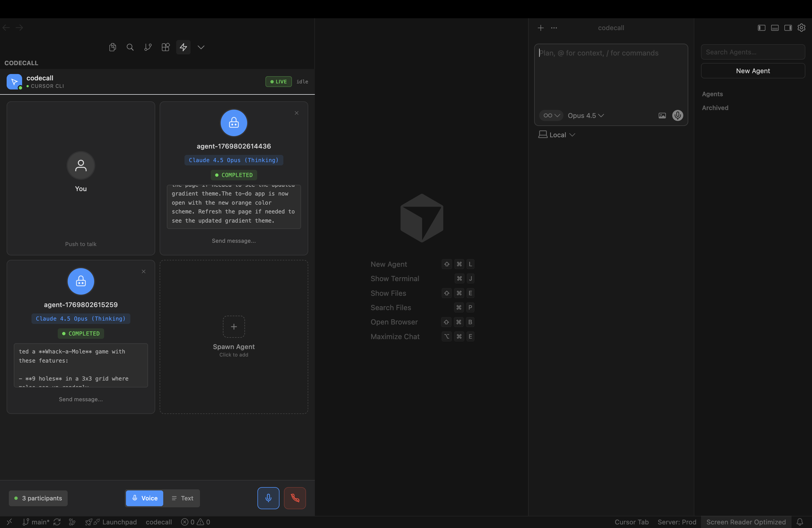Click the attach image icon in chat
Viewport: 812px width, 528px height.
tap(662, 116)
